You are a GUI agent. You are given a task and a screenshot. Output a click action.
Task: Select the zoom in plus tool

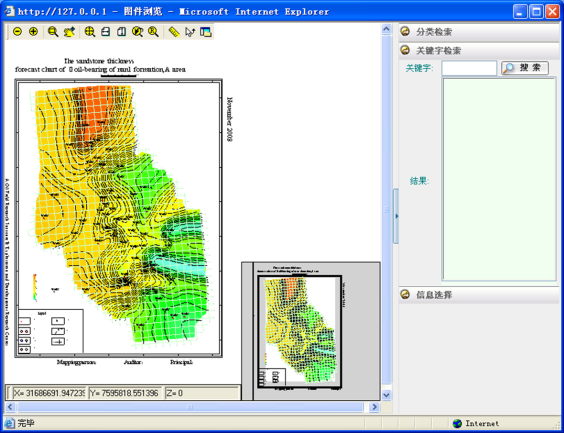(x=33, y=32)
